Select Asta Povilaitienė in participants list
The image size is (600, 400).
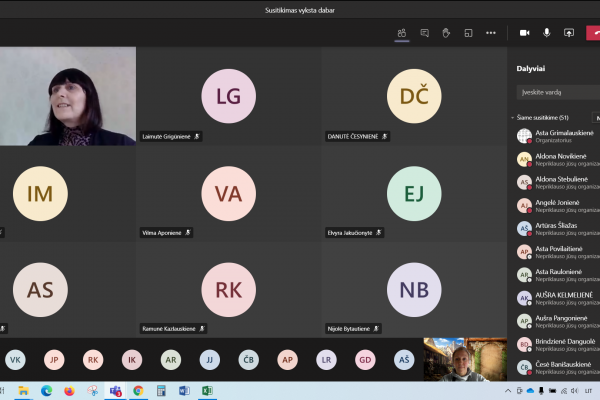pyautogui.click(x=558, y=252)
